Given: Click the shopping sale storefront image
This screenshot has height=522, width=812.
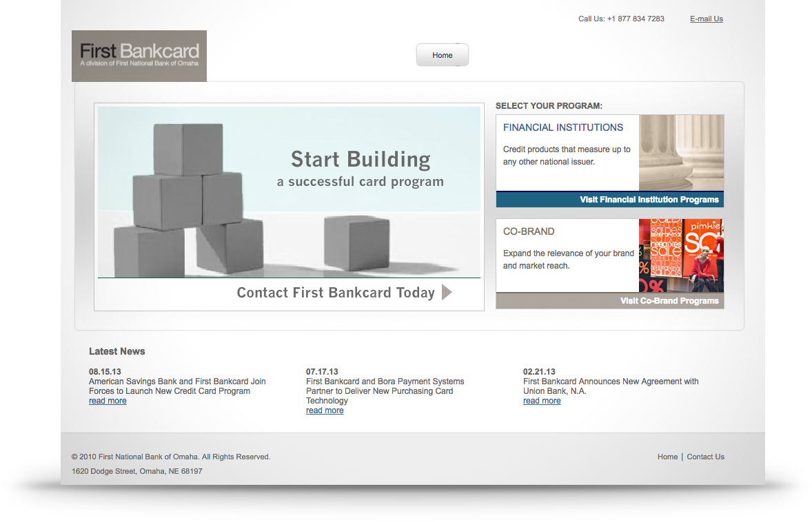Looking at the screenshot, I should 681,255.
